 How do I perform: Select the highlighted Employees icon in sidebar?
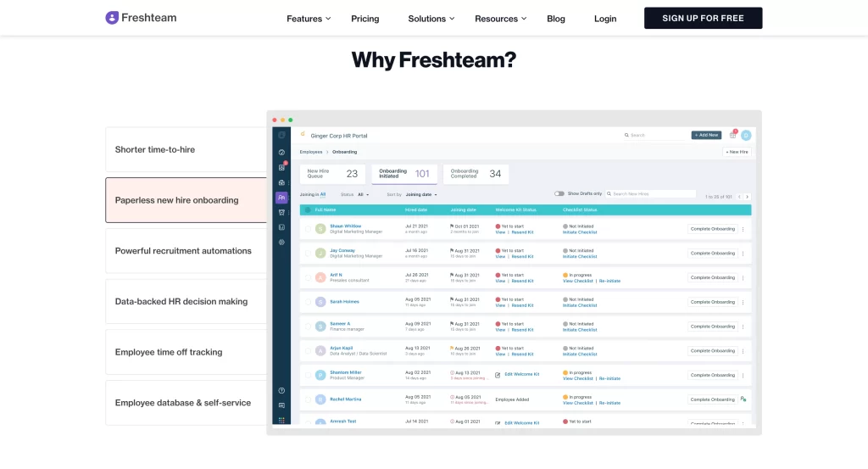coord(281,197)
